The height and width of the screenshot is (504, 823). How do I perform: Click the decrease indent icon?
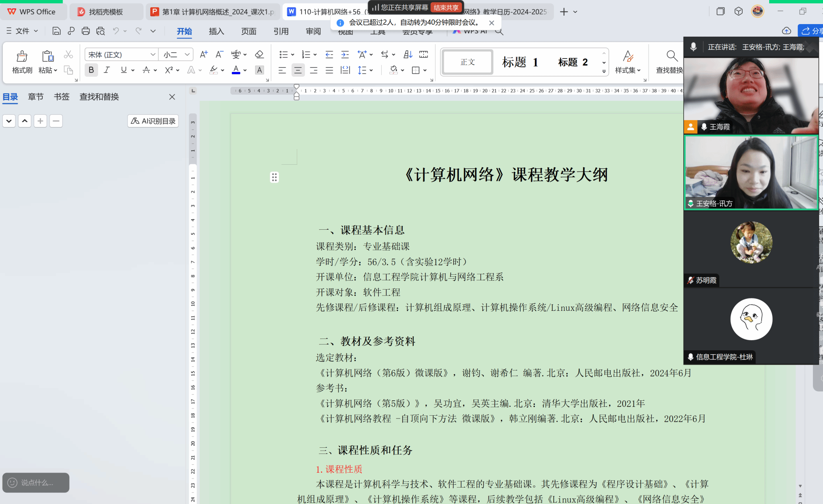pyautogui.click(x=329, y=54)
